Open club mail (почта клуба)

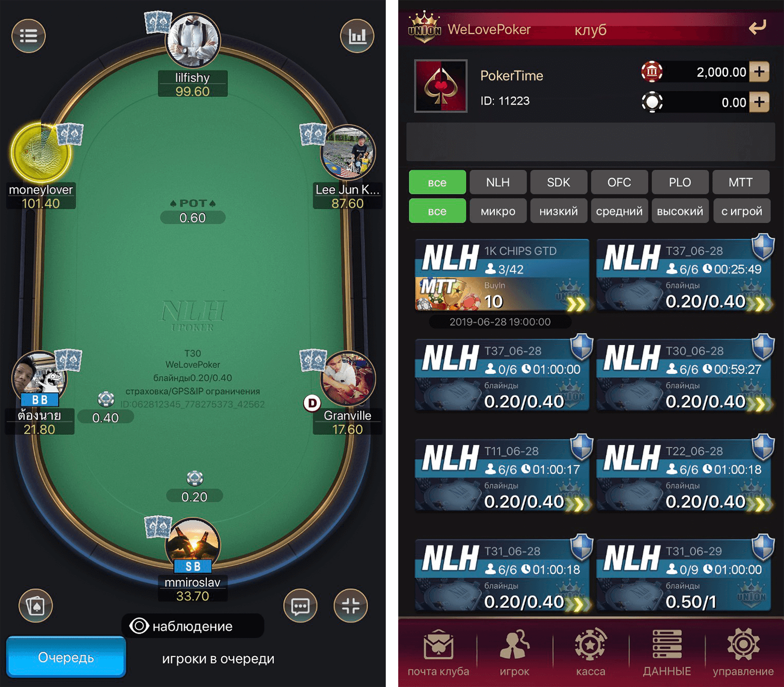click(x=438, y=653)
